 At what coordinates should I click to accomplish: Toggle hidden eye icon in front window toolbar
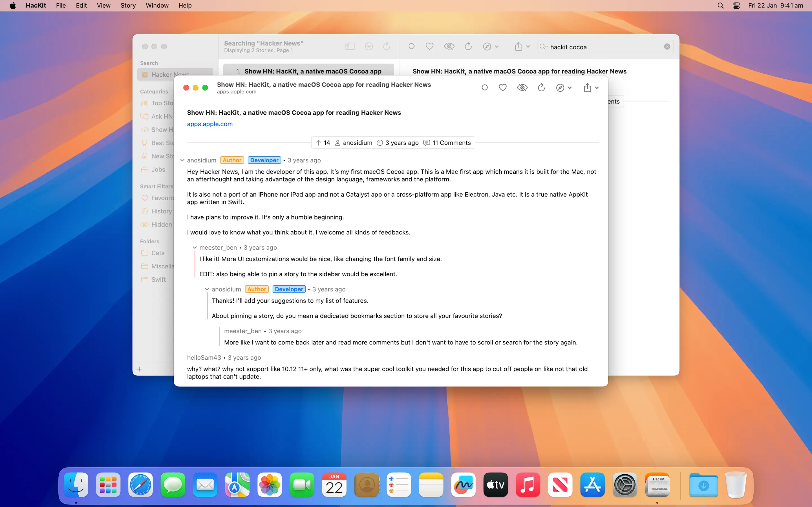coord(522,88)
